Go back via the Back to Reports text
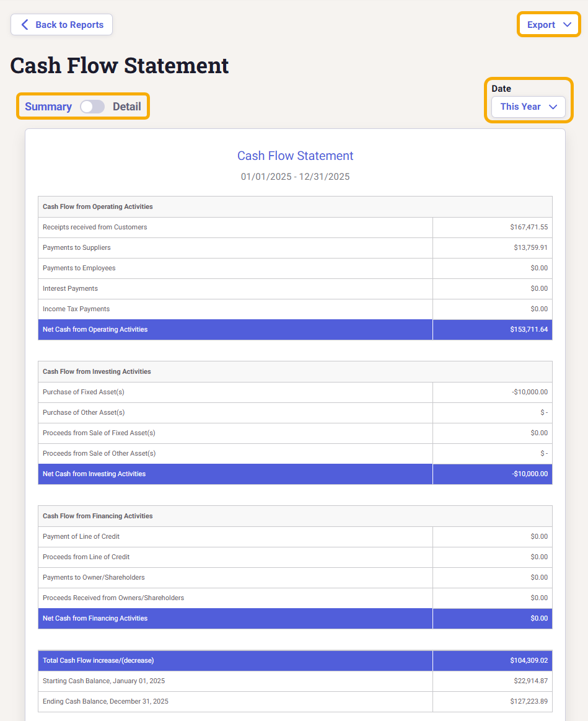Screen dimensions: 588x721 point(69,25)
